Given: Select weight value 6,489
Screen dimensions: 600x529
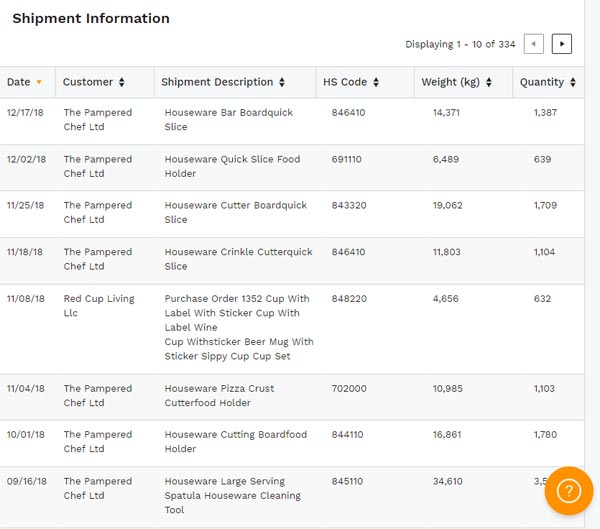Looking at the screenshot, I should pos(446,159).
